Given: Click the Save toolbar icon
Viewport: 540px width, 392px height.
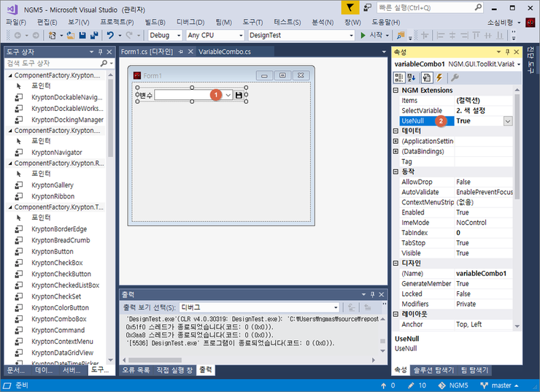Looking at the screenshot, I should pos(82,35).
